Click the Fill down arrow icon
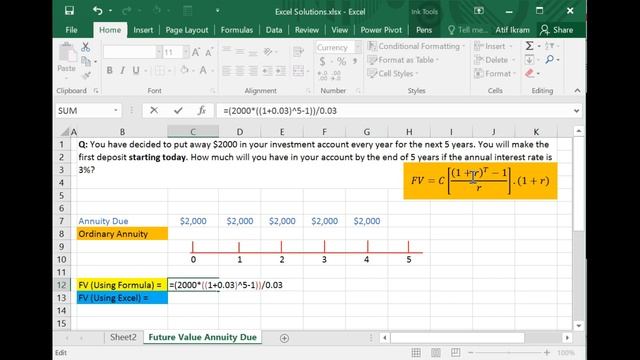 [529, 60]
